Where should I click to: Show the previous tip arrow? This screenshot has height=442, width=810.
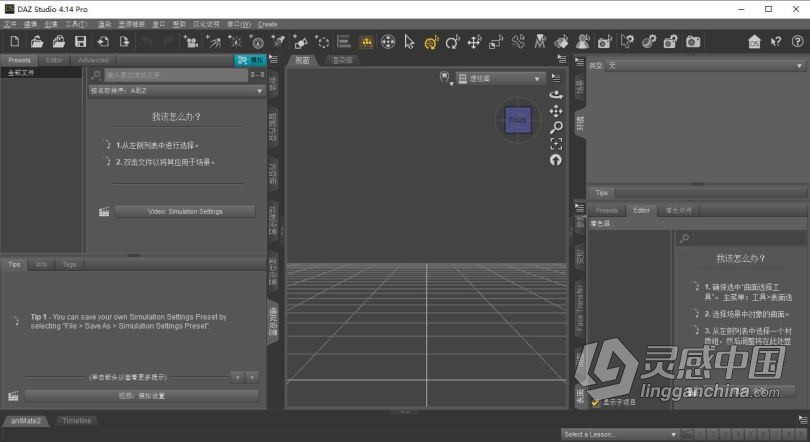(x=237, y=377)
